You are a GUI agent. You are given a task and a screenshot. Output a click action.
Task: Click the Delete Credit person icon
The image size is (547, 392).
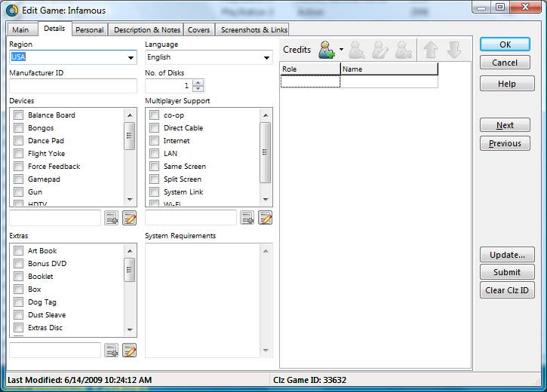(404, 50)
